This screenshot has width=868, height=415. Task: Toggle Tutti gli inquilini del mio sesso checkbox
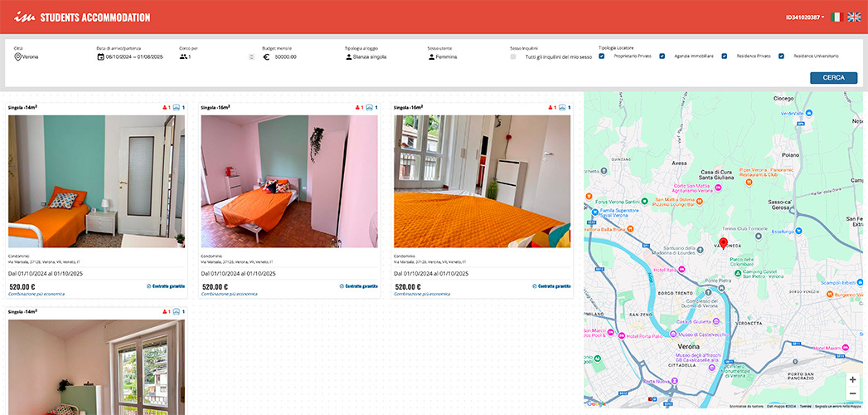513,56
